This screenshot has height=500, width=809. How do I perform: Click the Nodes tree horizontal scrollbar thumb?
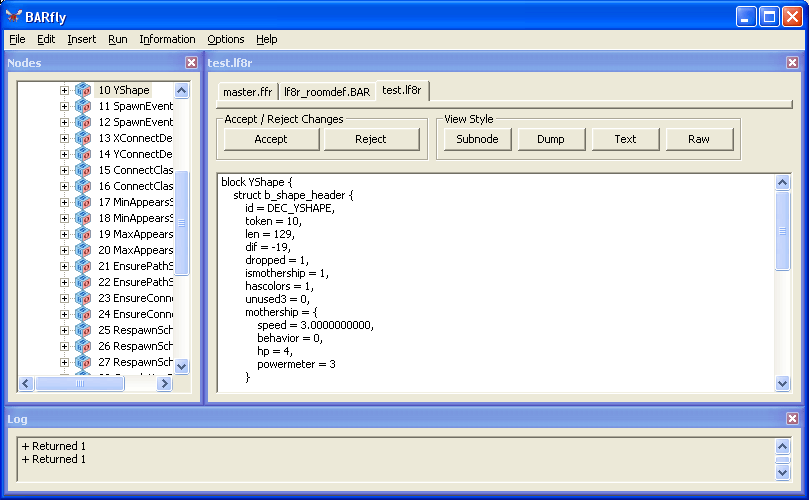point(79,383)
